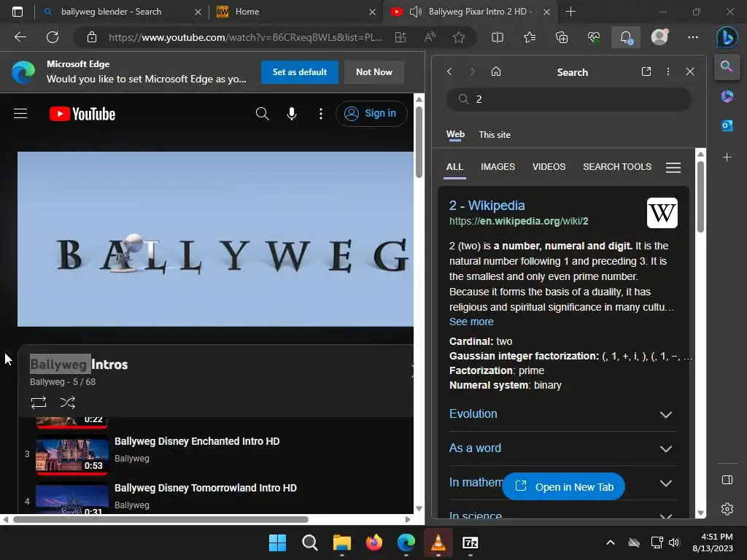Open the profile avatar
This screenshot has height=560, width=747.
tap(659, 37)
